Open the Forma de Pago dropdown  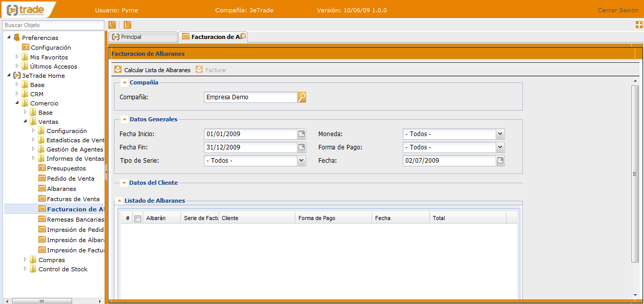(500, 147)
